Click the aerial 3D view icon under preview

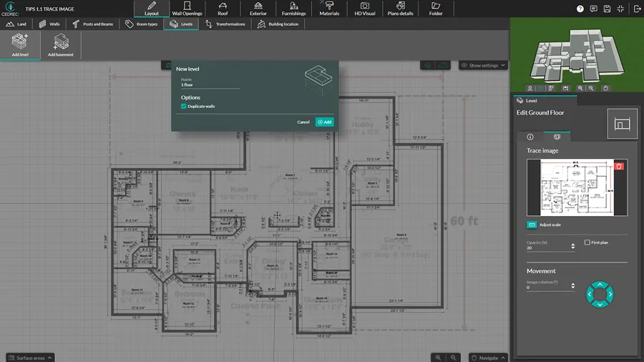pyautogui.click(x=541, y=88)
